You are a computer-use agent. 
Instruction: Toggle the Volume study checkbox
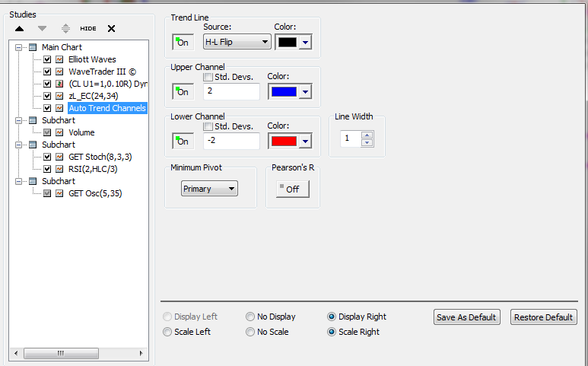coord(47,132)
